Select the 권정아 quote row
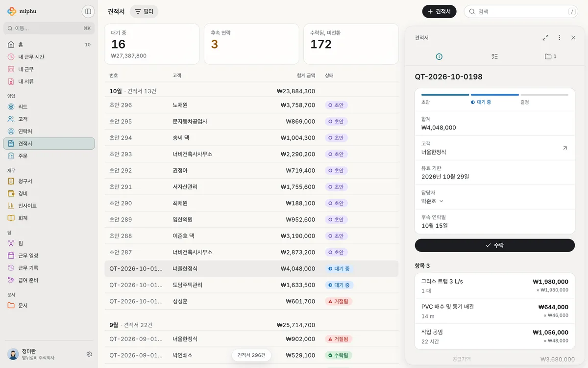Screen dimensions: 588x368 [x=251, y=170]
